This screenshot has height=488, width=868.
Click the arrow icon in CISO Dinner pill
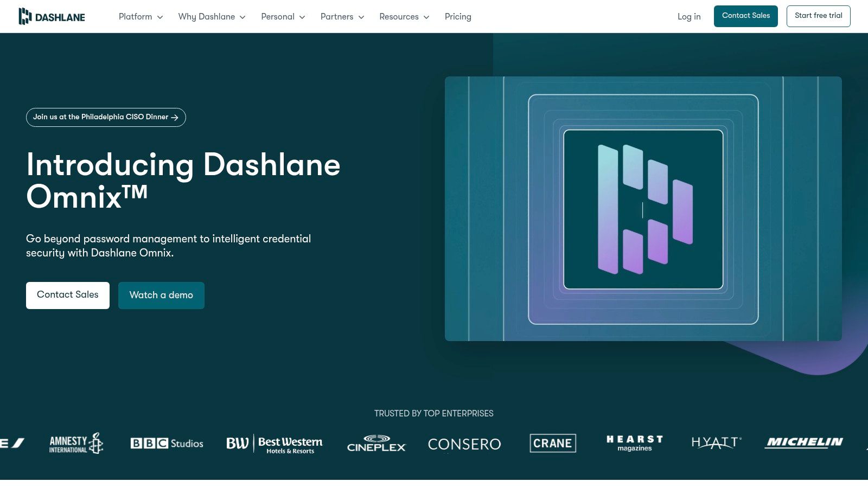175,117
